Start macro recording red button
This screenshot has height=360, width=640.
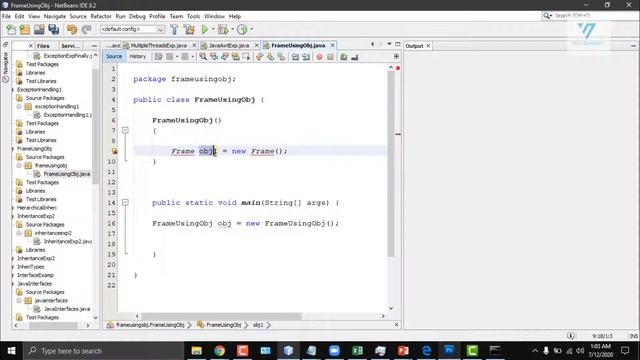[319, 57]
